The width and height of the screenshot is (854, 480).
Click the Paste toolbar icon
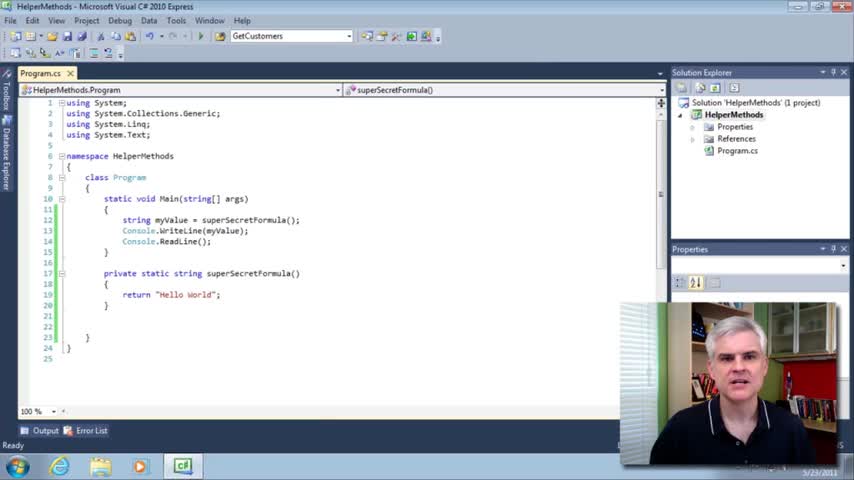pyautogui.click(x=131, y=37)
